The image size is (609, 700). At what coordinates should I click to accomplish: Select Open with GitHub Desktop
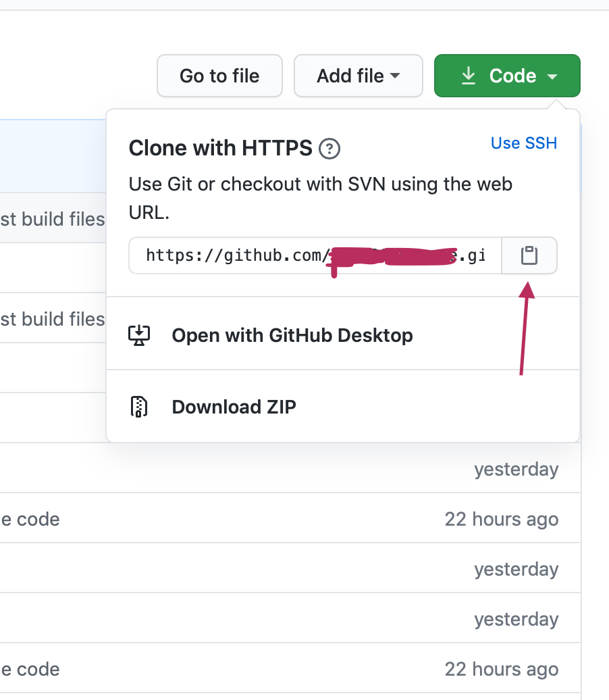coord(292,334)
